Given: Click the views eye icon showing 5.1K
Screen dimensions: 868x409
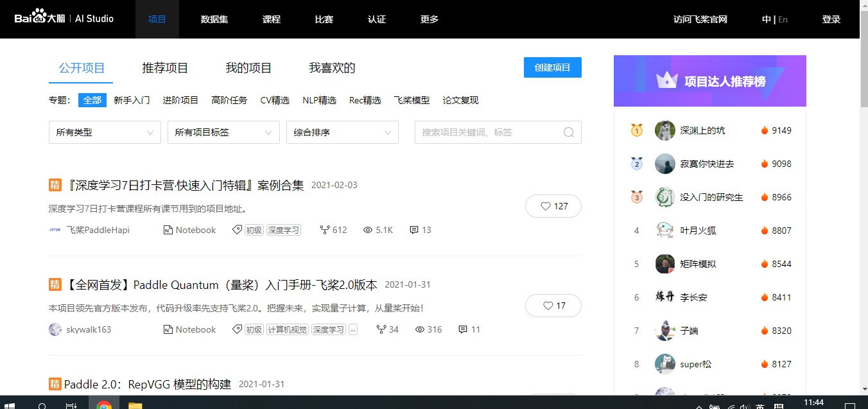Looking at the screenshot, I should pos(367,230).
